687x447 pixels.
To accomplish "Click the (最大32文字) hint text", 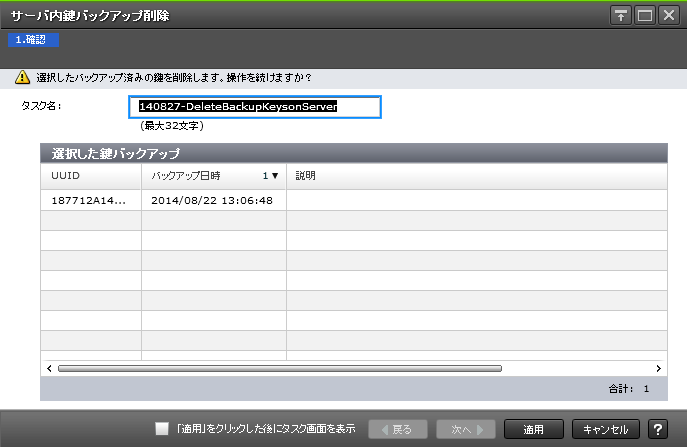I will coord(172,126).
